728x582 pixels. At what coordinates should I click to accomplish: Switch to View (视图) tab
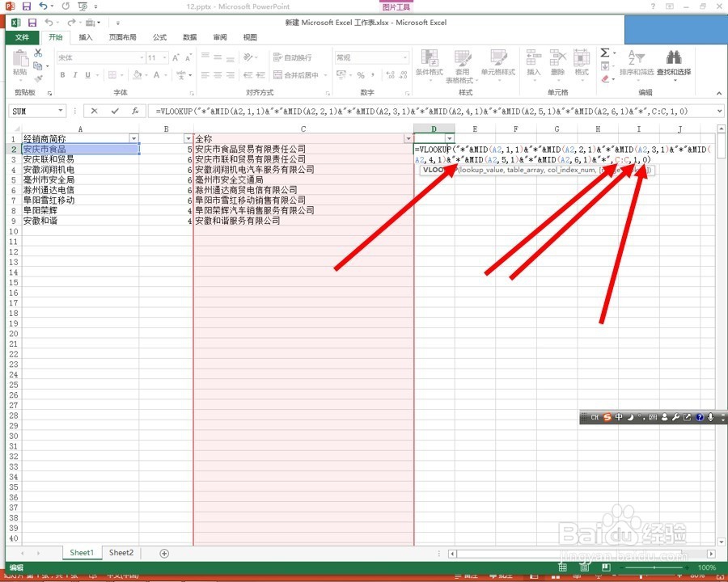pyautogui.click(x=250, y=37)
